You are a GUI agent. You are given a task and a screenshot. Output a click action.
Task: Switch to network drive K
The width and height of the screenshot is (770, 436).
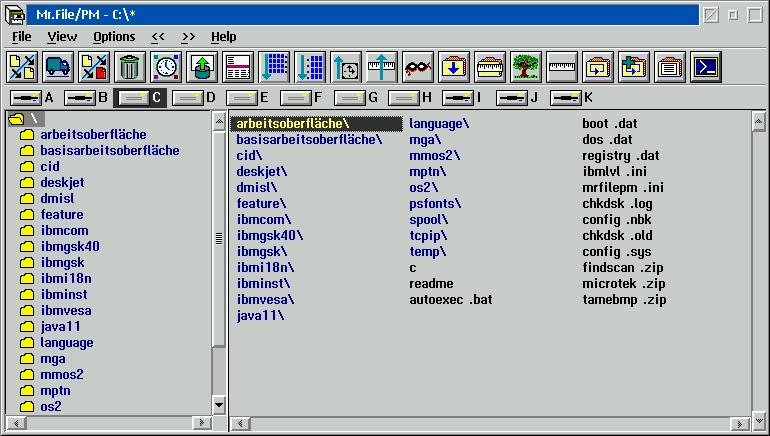571,98
